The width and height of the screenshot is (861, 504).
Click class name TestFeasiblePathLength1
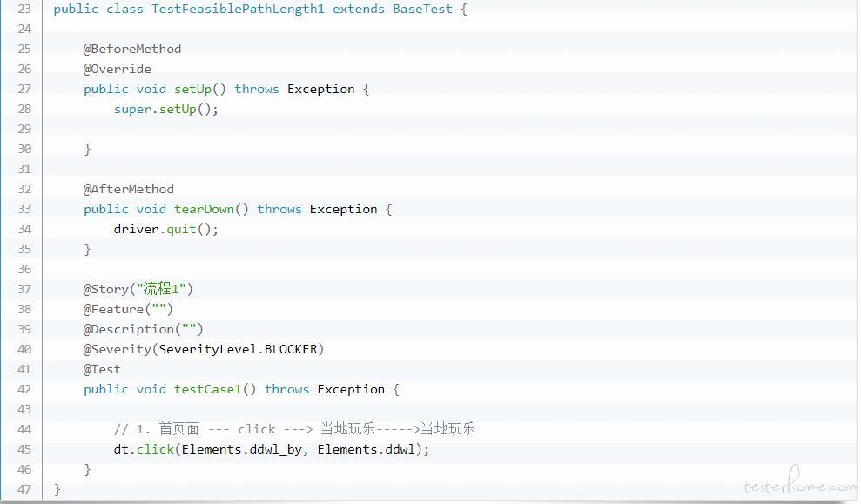[x=238, y=10]
